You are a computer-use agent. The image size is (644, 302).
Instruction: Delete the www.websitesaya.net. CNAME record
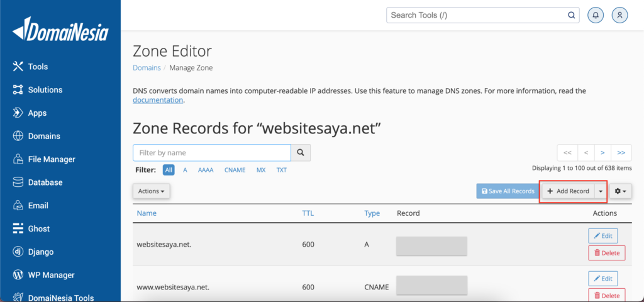pyautogui.click(x=607, y=296)
